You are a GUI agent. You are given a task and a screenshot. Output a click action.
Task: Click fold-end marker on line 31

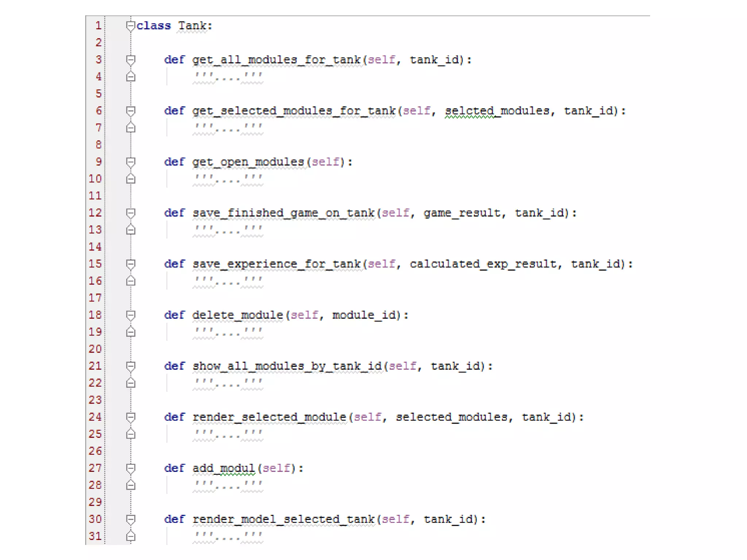(131, 536)
